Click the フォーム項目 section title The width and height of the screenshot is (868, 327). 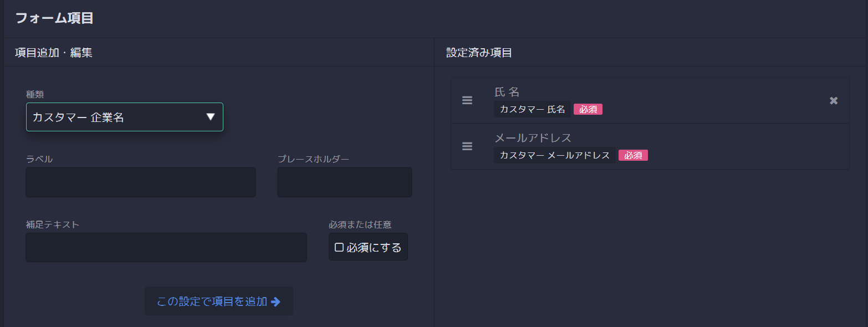(x=54, y=18)
